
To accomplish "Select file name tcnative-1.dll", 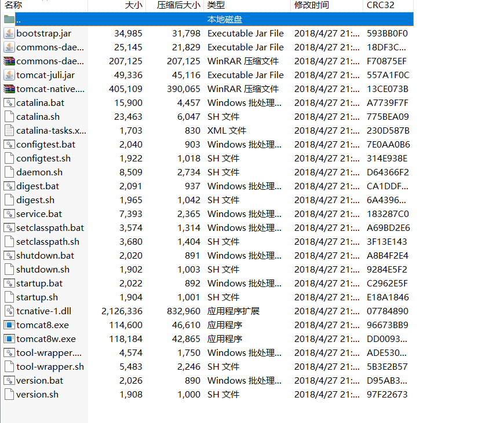I will tap(43, 311).
